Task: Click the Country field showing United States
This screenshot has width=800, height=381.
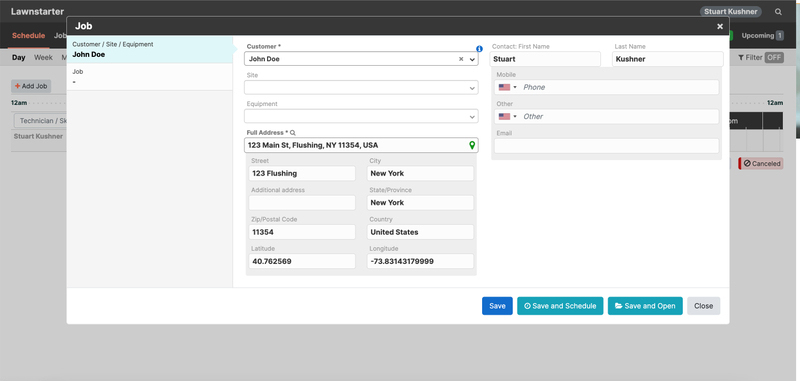Action: point(420,232)
